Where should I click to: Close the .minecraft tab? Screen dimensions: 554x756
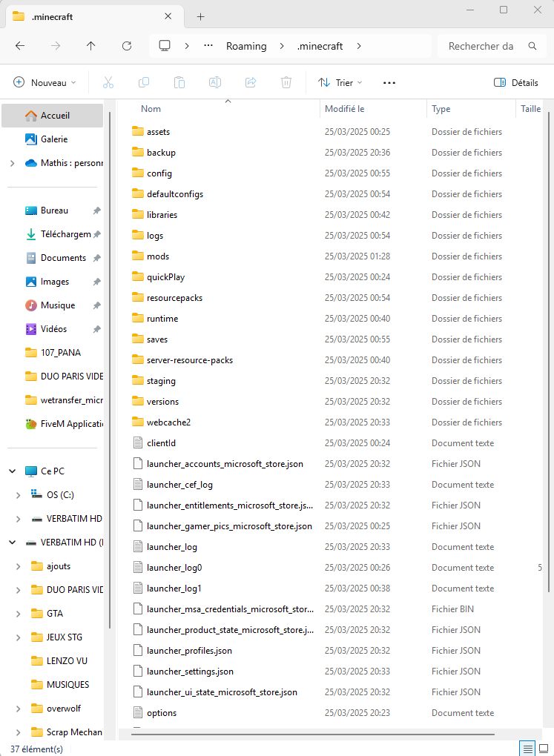168,16
